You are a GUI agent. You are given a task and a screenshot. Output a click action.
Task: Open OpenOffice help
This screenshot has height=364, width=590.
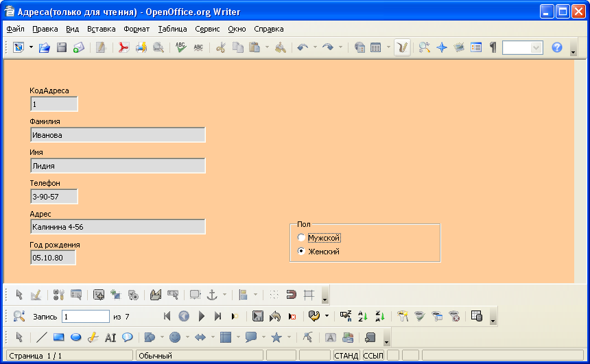tap(557, 48)
